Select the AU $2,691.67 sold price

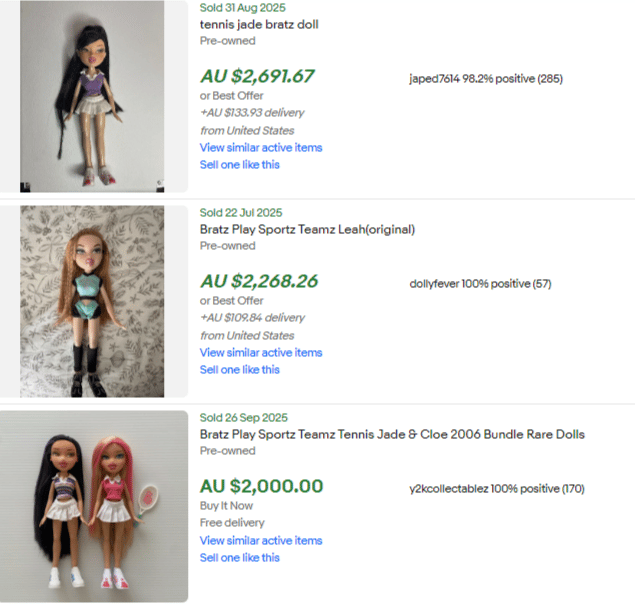pyautogui.click(x=257, y=76)
